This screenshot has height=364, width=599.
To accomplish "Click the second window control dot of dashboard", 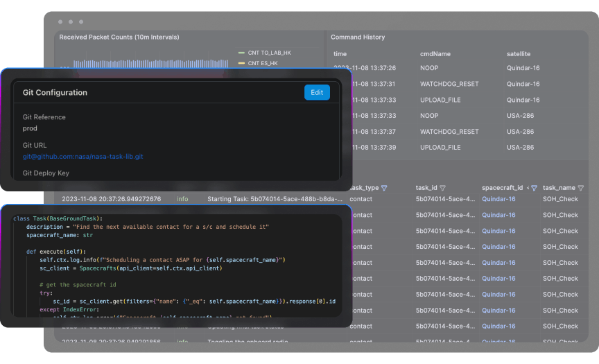I will tap(71, 21).
